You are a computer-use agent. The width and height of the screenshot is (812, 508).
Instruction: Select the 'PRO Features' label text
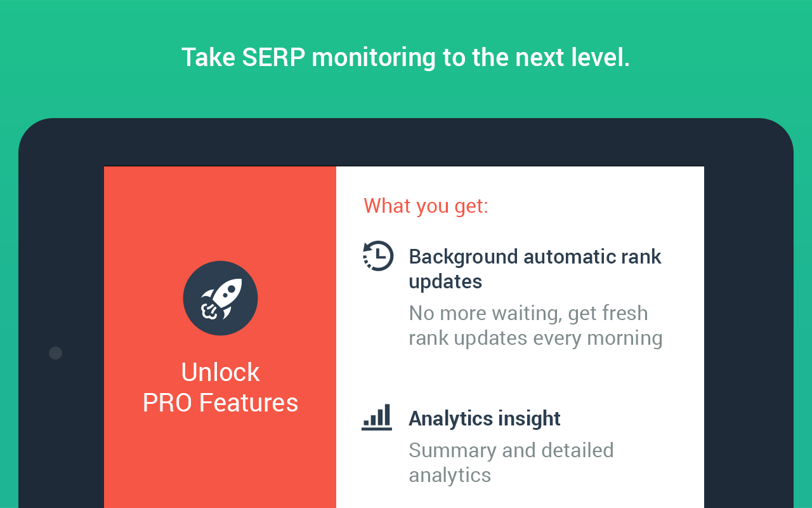[220, 403]
